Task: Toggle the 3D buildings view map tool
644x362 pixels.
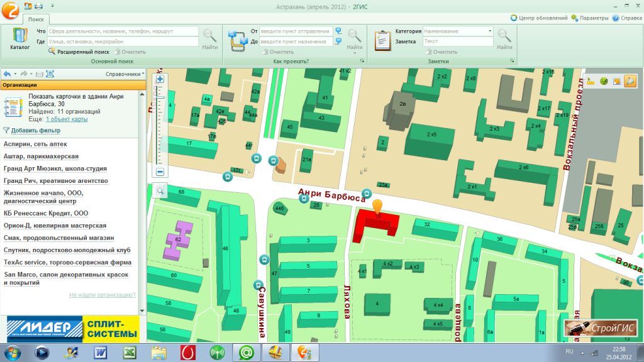Action: pos(630,81)
